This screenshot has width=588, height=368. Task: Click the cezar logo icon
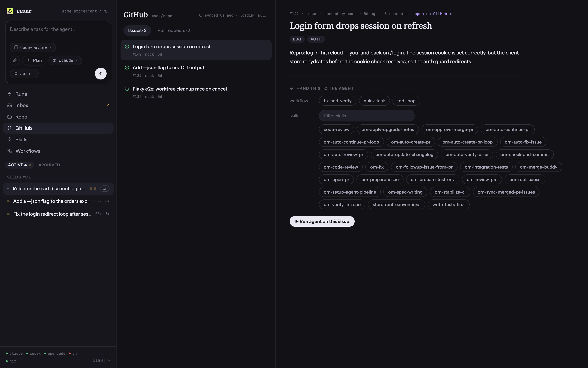point(10,11)
